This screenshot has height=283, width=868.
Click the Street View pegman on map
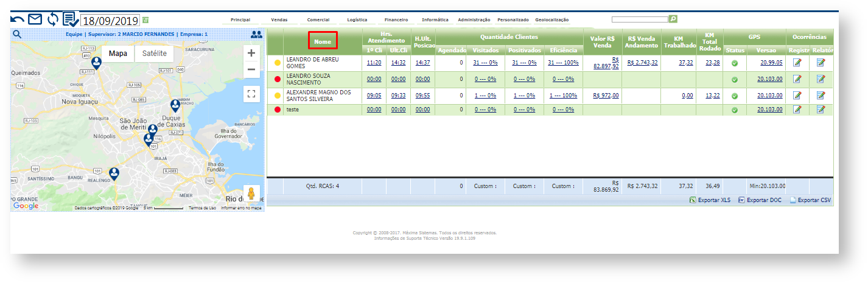coord(251,194)
